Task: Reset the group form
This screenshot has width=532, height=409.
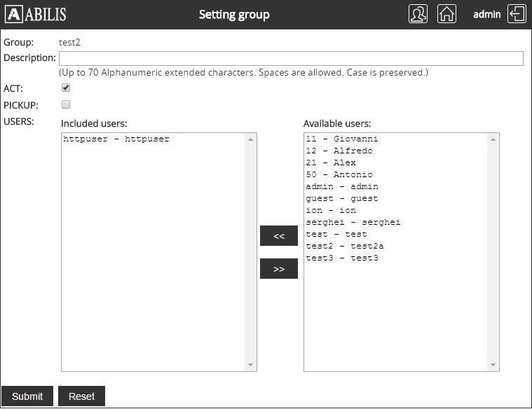Action: (x=81, y=396)
